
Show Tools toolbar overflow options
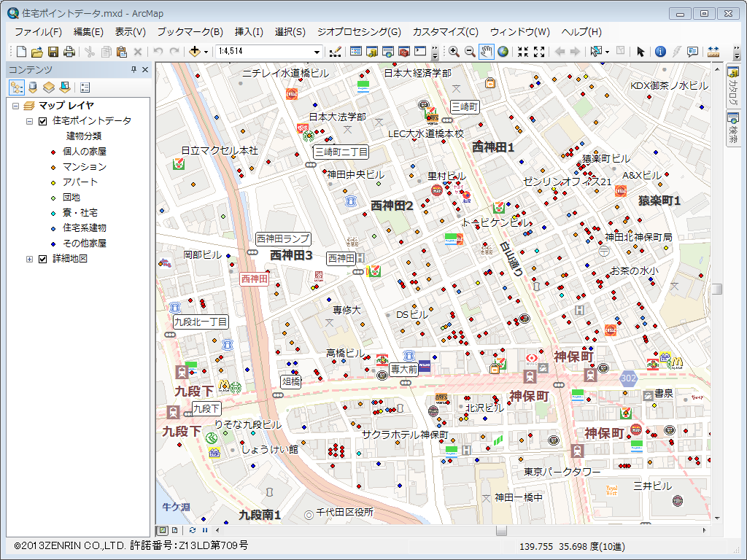[x=736, y=52]
